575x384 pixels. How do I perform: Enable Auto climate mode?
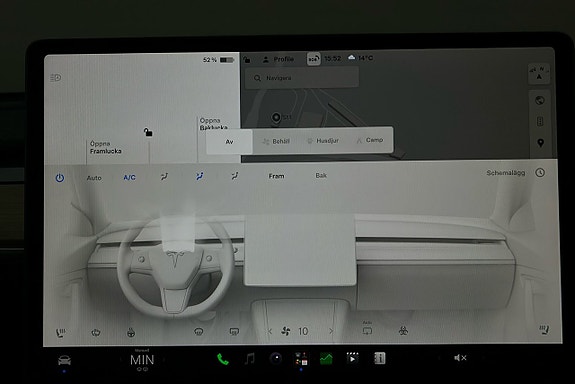pyautogui.click(x=94, y=178)
